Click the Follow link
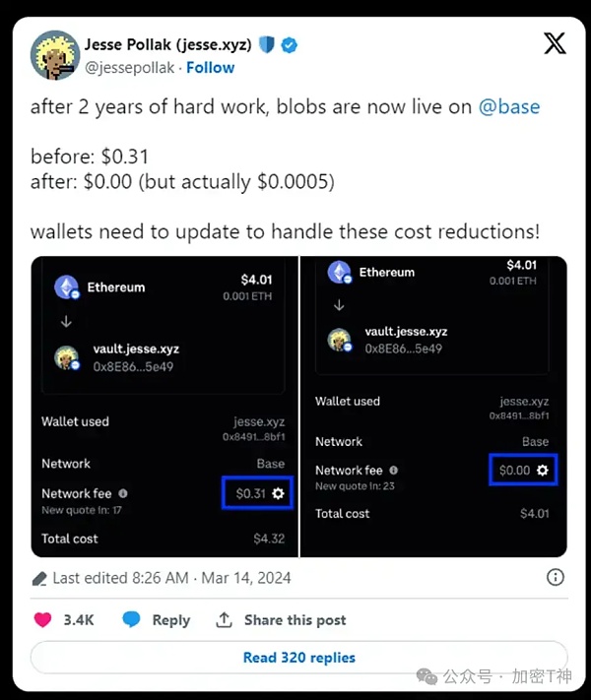 coord(211,67)
